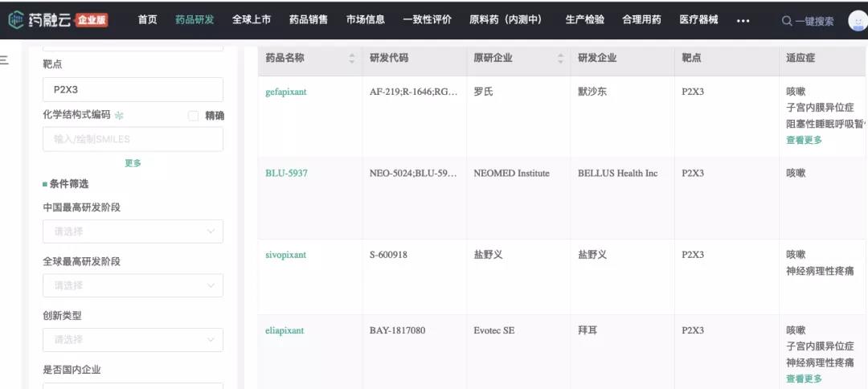Click the 靶点 input containing P2X3

pyautogui.click(x=133, y=90)
